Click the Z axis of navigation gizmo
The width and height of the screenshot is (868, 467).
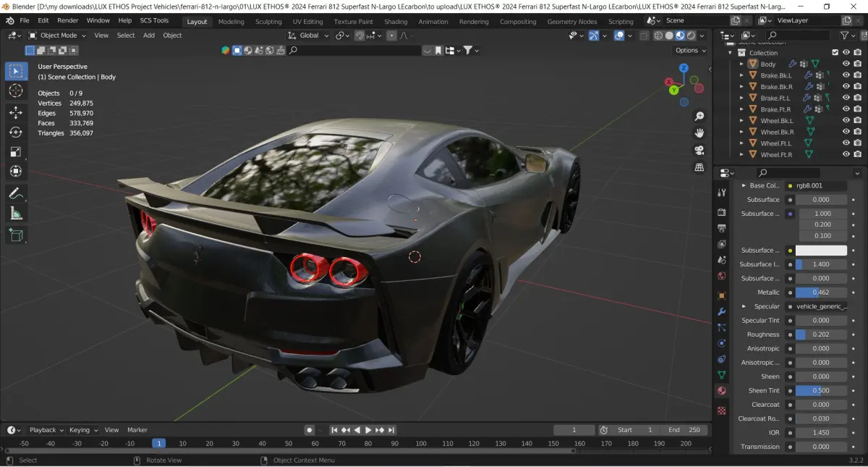coord(684,69)
